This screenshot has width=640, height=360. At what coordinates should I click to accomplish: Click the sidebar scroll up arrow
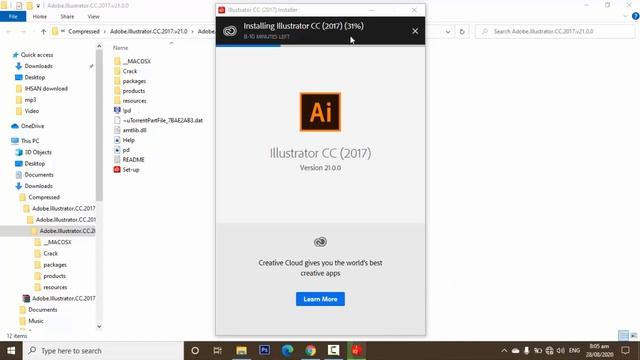pos(99,47)
